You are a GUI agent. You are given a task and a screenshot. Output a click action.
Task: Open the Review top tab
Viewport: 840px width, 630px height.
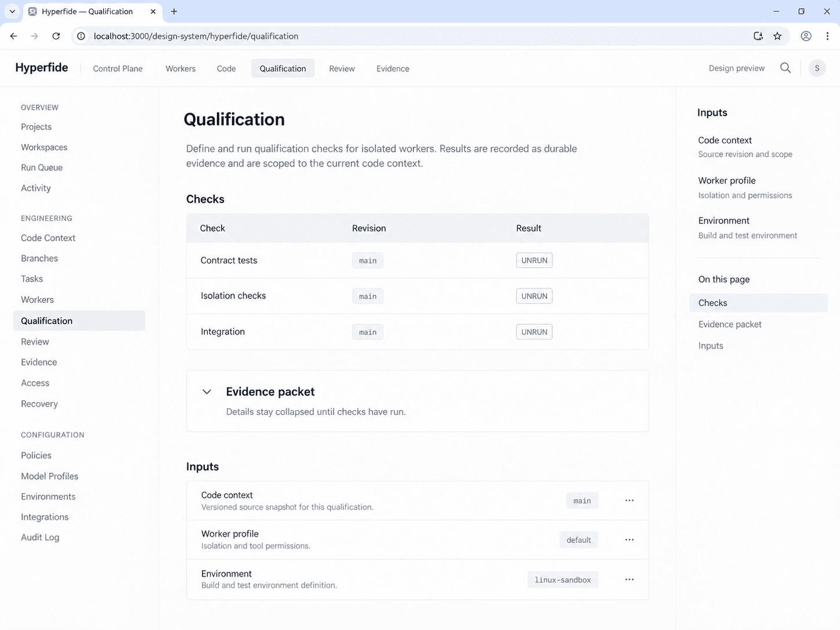coord(342,68)
